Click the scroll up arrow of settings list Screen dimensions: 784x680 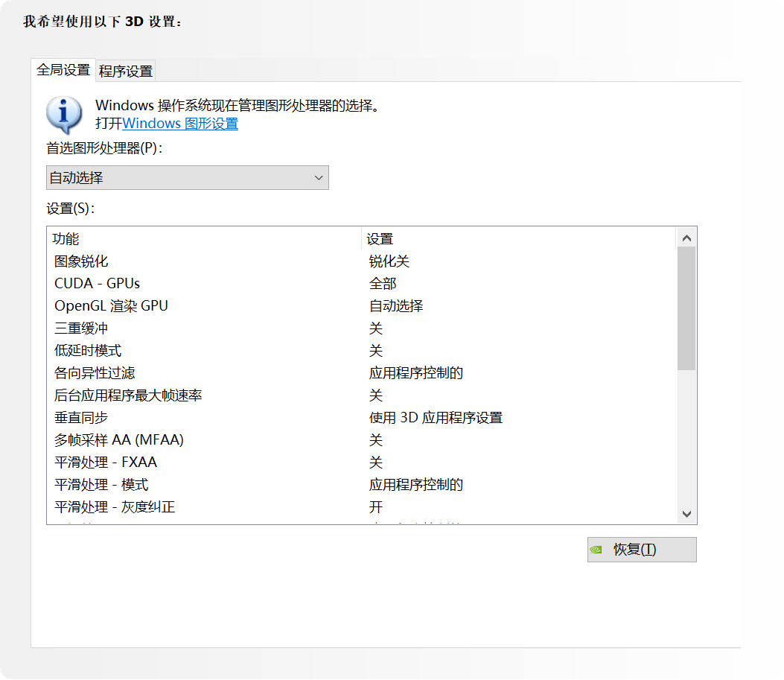pos(686,238)
